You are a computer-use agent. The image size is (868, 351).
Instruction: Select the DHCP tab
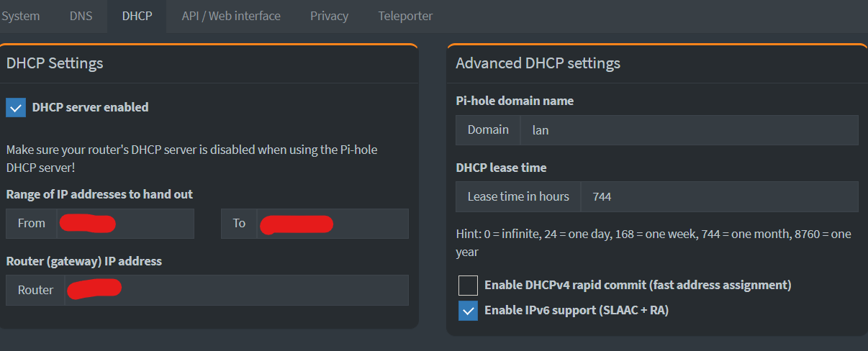[137, 16]
